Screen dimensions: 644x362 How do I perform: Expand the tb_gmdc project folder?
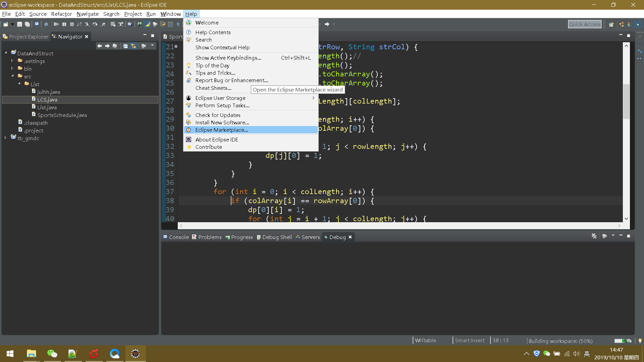pos(5,138)
